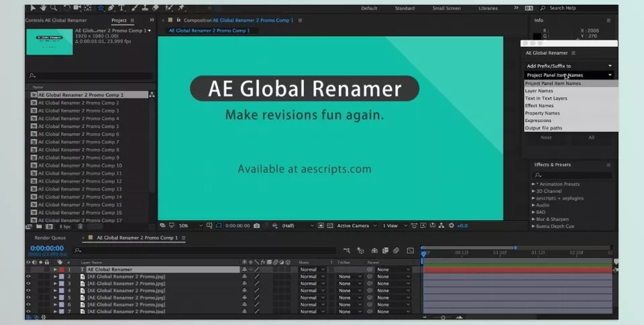Hide layer 5 with its eye icon
Viewport: 644px width, 325px height.
[28, 298]
